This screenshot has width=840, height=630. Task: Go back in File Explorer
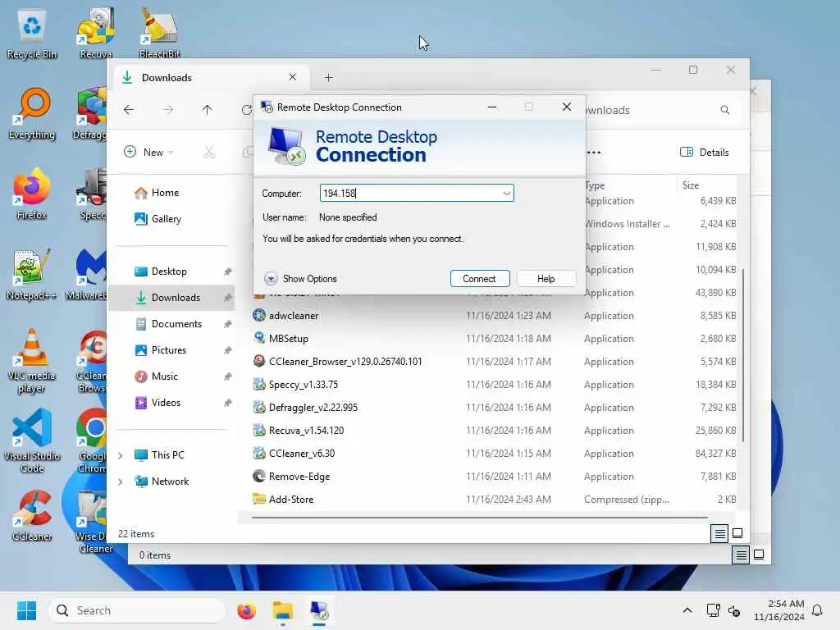129,110
